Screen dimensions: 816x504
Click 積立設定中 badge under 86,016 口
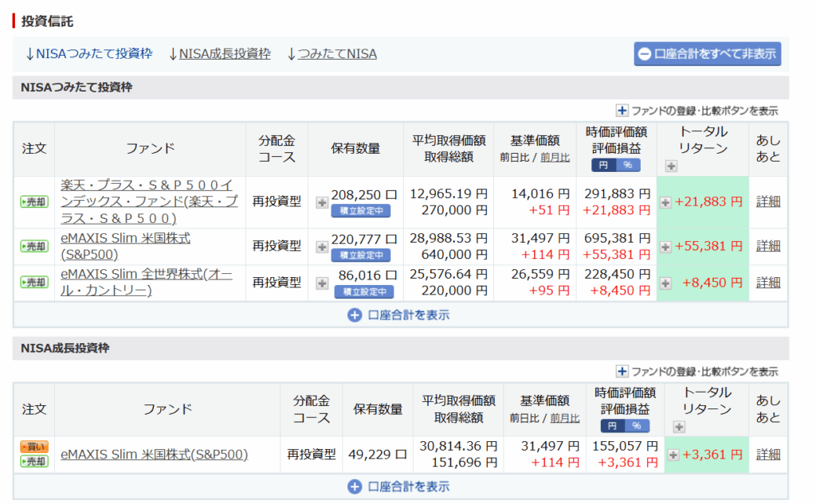point(363,291)
